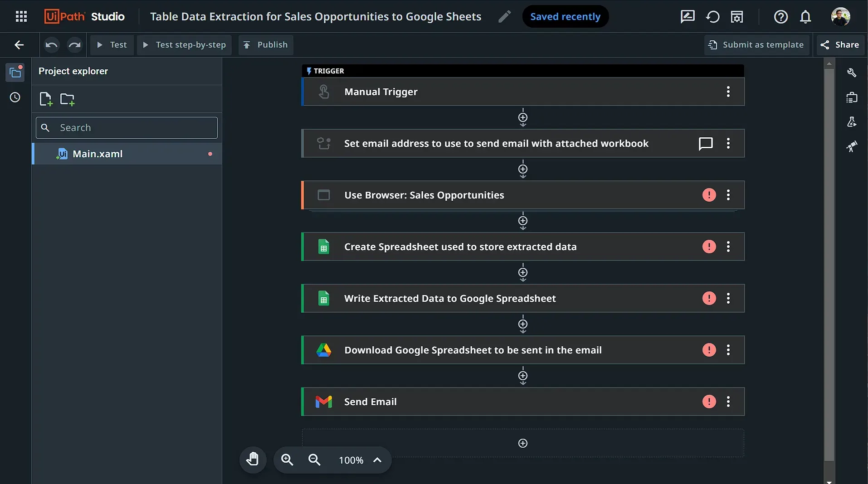Click the new folder icon in Project explorer
The image size is (868, 484).
pyautogui.click(x=67, y=99)
